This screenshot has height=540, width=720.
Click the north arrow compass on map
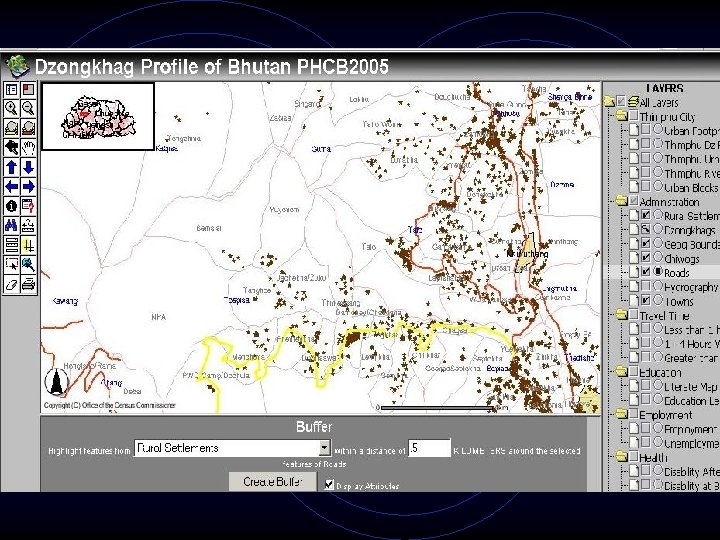click(x=56, y=382)
